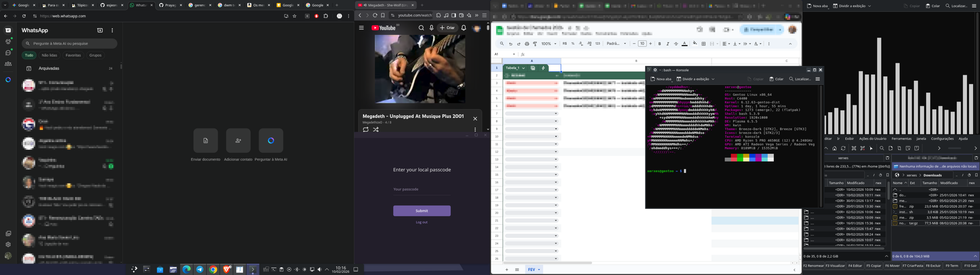Click the fill color bucket in Sheets
This screenshot has width=980, height=275.
click(695, 44)
